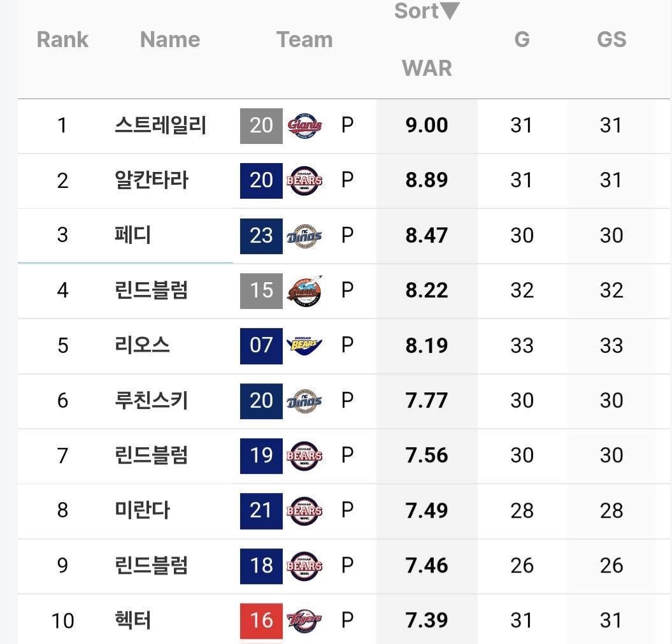Click the Name column header
672x644 pixels.
pos(169,39)
